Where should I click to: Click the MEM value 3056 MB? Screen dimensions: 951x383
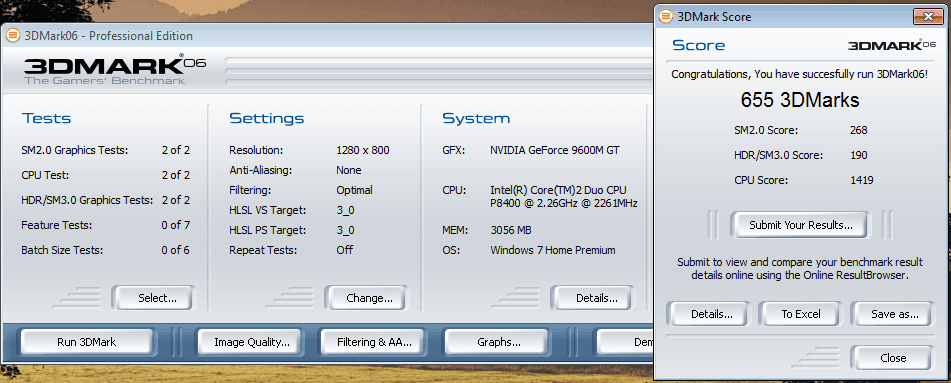[x=511, y=230]
